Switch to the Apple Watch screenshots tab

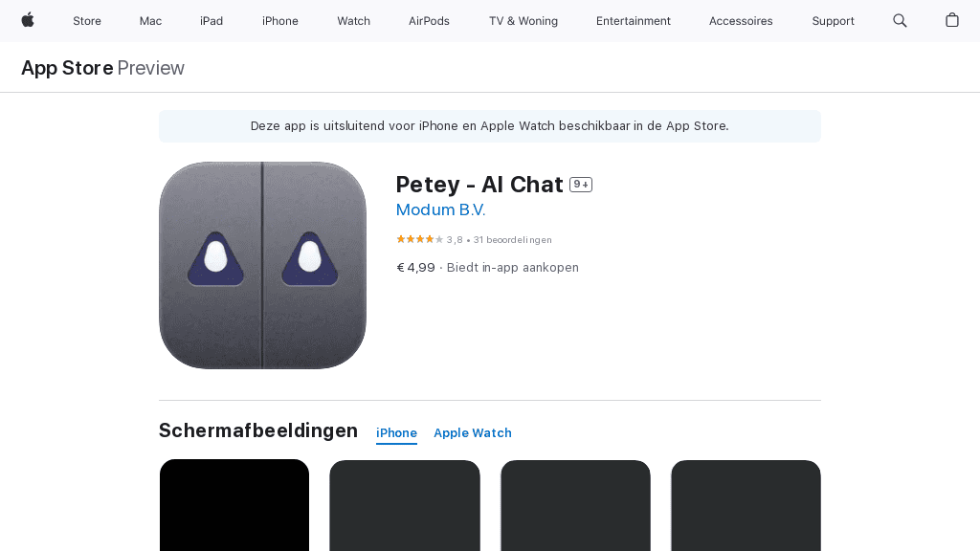pos(472,433)
